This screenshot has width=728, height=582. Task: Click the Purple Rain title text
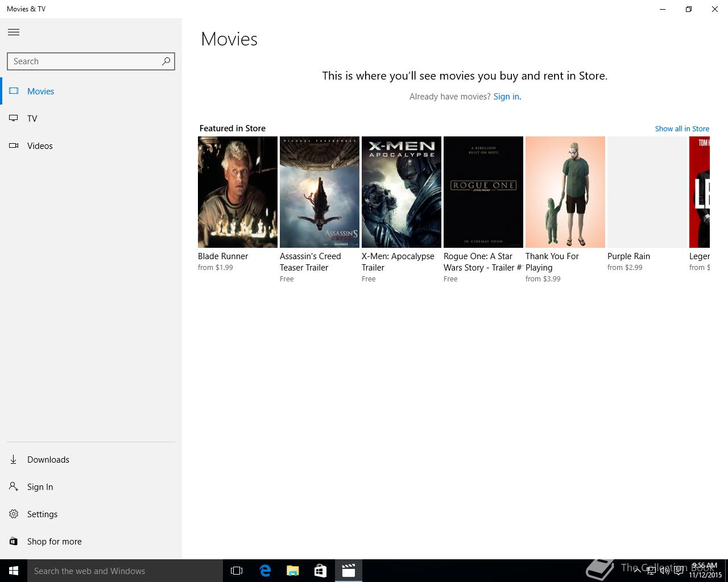coord(628,256)
